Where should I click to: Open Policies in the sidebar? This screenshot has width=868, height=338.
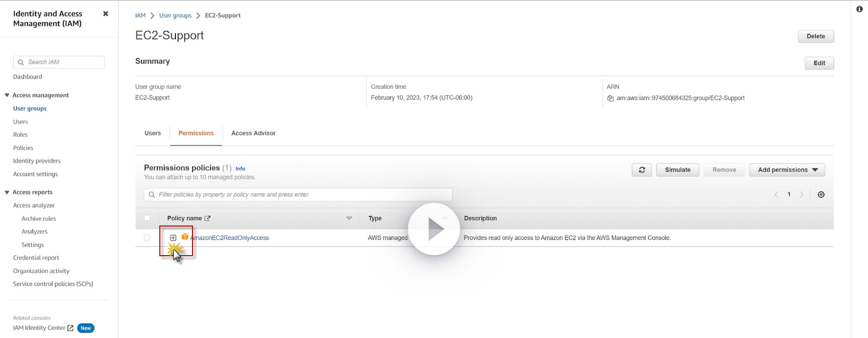(23, 148)
